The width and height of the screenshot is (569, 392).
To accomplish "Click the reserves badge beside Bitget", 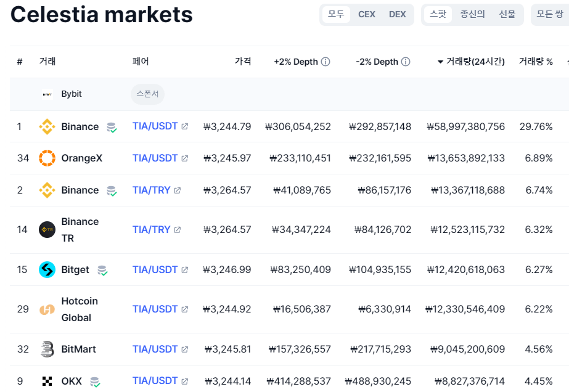I will [x=102, y=271].
